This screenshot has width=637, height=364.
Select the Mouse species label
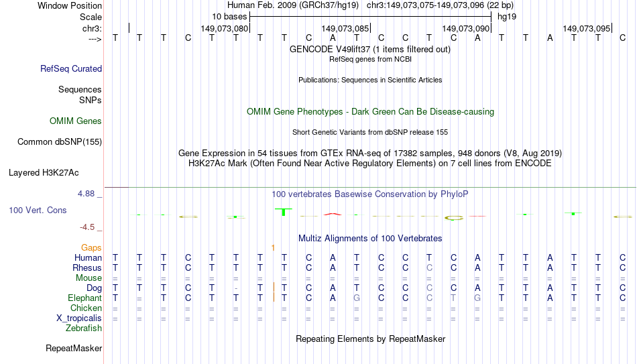pos(89,278)
